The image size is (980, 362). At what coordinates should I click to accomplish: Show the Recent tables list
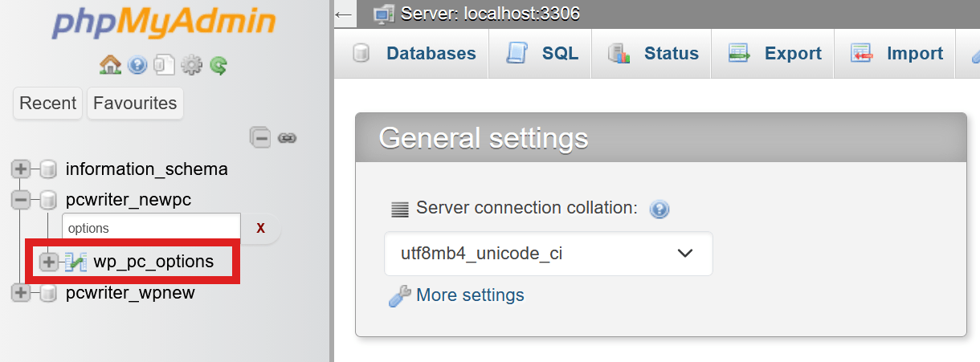[x=48, y=104]
